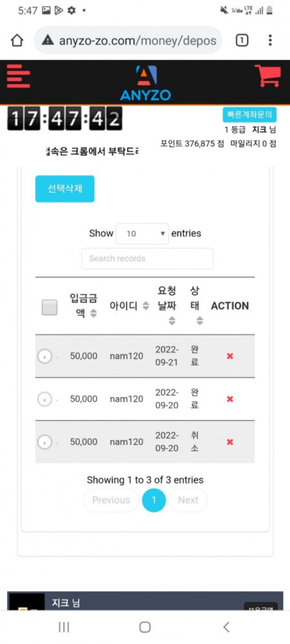Image resolution: width=290 pixels, height=644 pixels.
Task: Click the 빠른계좌문의 button
Action: [x=250, y=115]
